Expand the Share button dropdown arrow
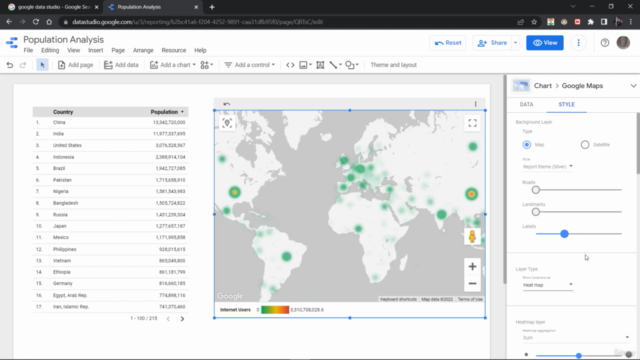Viewport: 640px width, 360px height. 516,43
